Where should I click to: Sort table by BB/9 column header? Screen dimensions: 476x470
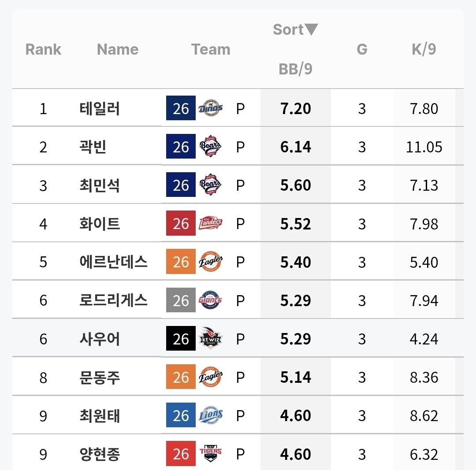click(295, 69)
